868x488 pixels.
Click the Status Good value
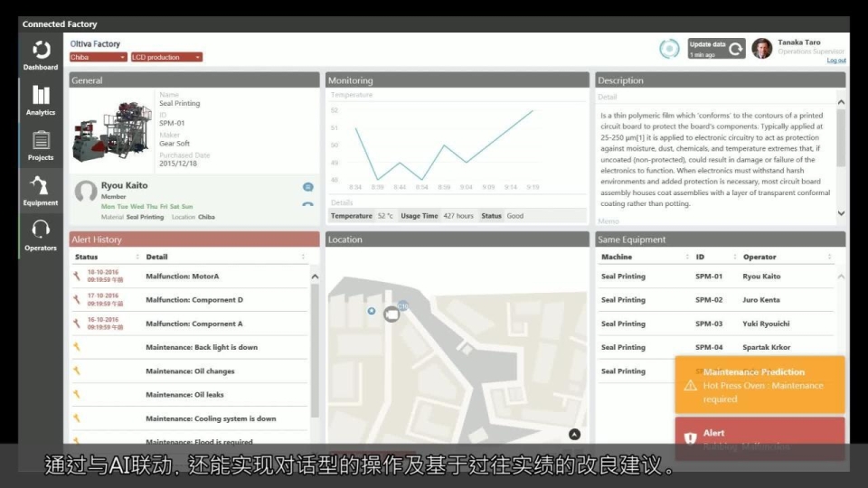click(514, 216)
